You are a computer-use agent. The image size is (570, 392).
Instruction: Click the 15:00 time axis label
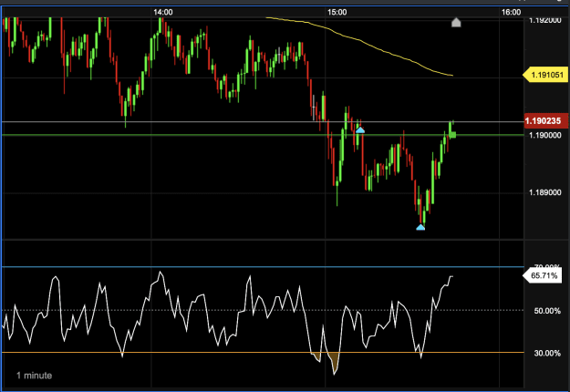coord(337,12)
